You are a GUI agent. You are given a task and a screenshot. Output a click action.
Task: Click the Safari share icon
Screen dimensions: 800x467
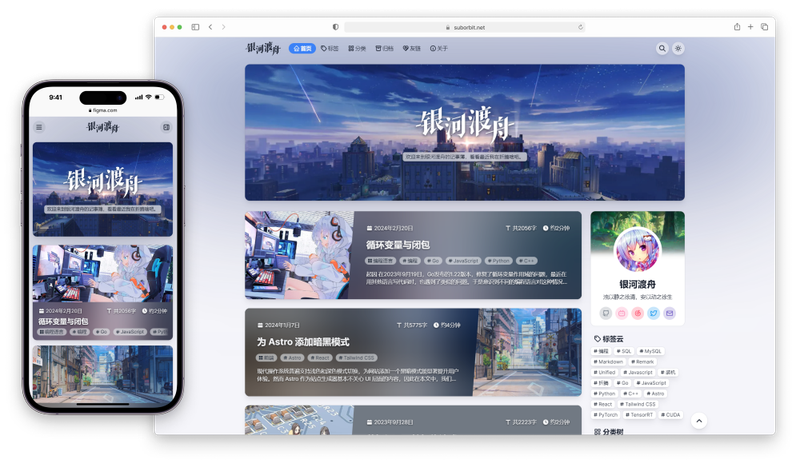[x=737, y=27]
